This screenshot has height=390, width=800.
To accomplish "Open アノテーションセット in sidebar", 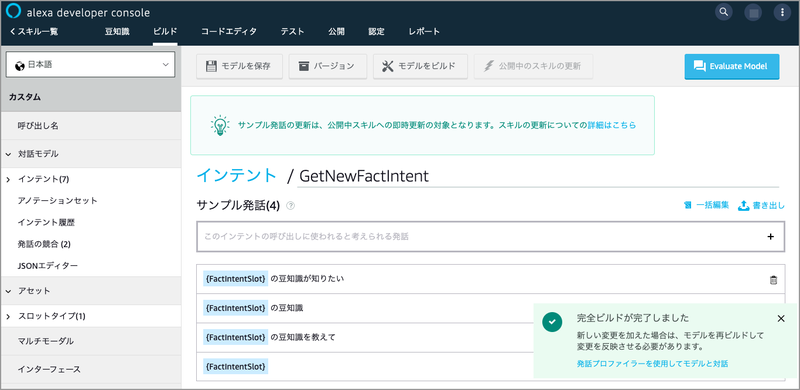I will point(57,201).
